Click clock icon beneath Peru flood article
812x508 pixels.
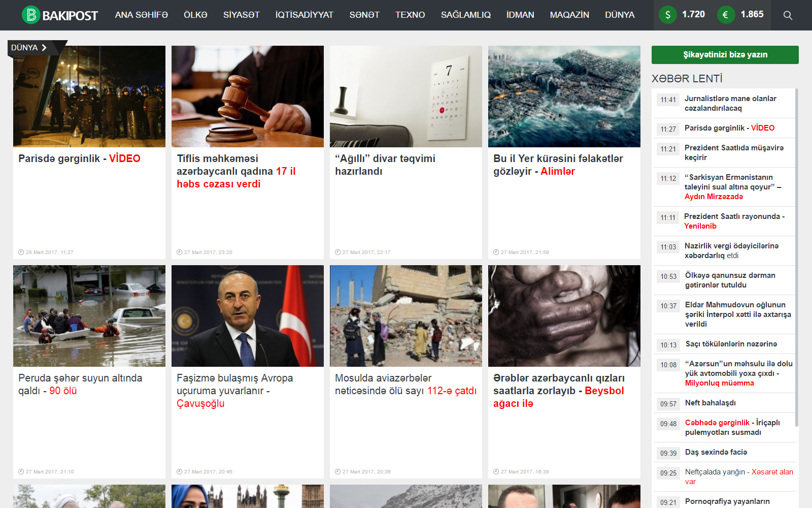pyautogui.click(x=21, y=471)
